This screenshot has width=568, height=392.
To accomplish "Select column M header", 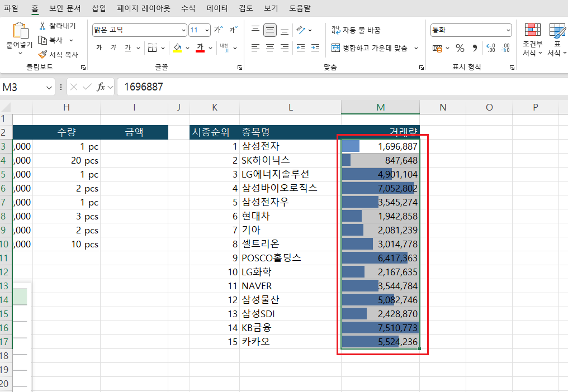I will 380,107.
